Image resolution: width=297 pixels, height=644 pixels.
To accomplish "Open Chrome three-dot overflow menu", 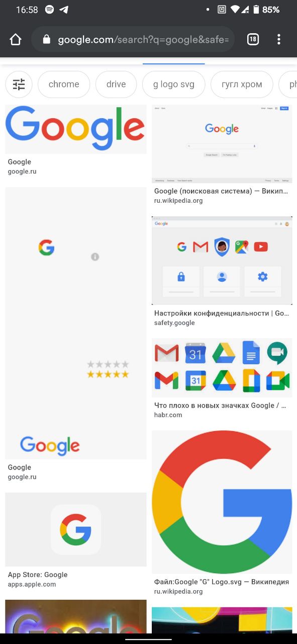I will (279, 39).
